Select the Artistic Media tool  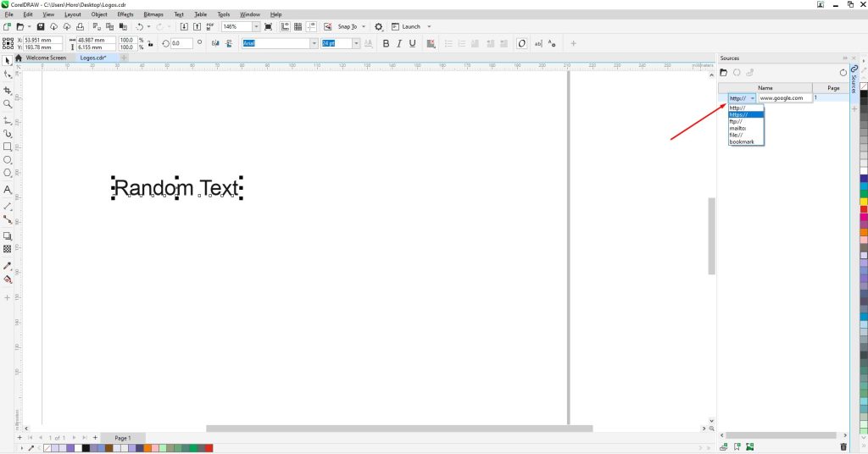[7, 133]
